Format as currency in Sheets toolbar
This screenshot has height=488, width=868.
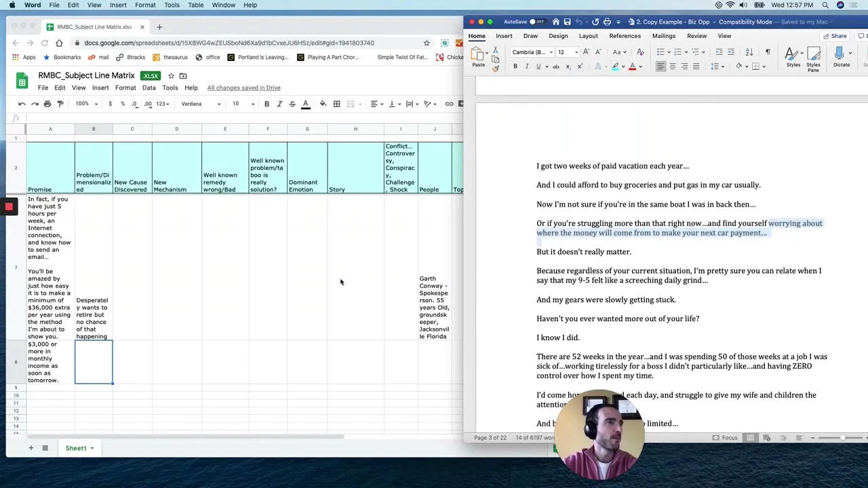tap(110, 104)
